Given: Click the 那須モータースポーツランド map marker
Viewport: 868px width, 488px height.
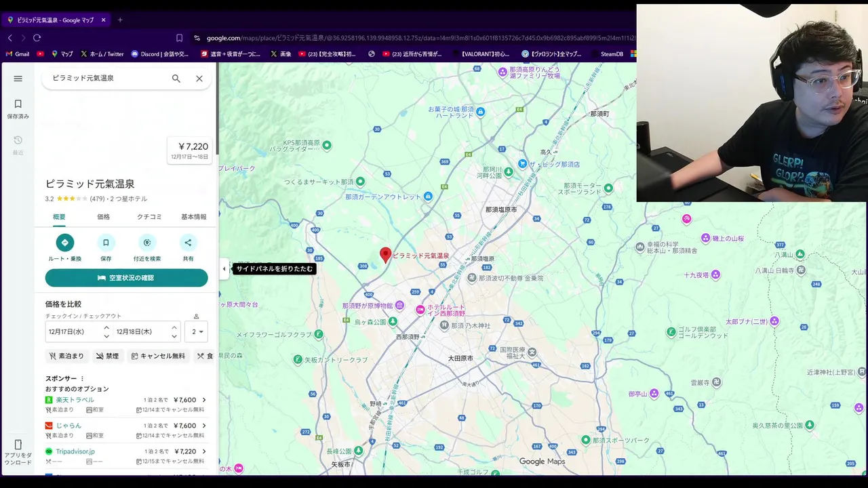Looking at the screenshot, I should pyautogui.click(x=608, y=188).
